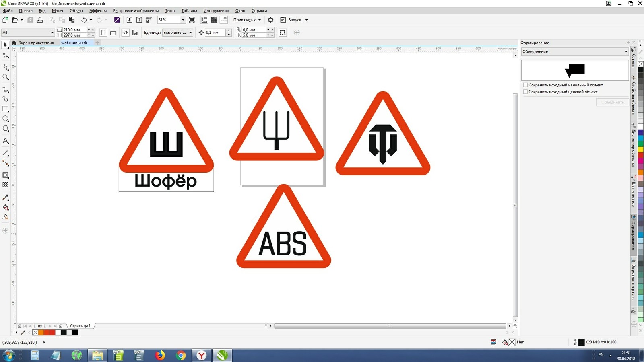
Task: Publish to PDF
Action: point(149,20)
